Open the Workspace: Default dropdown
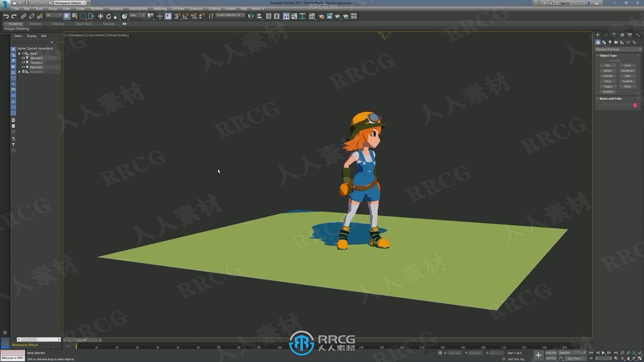The image size is (644, 362). (70, 3)
